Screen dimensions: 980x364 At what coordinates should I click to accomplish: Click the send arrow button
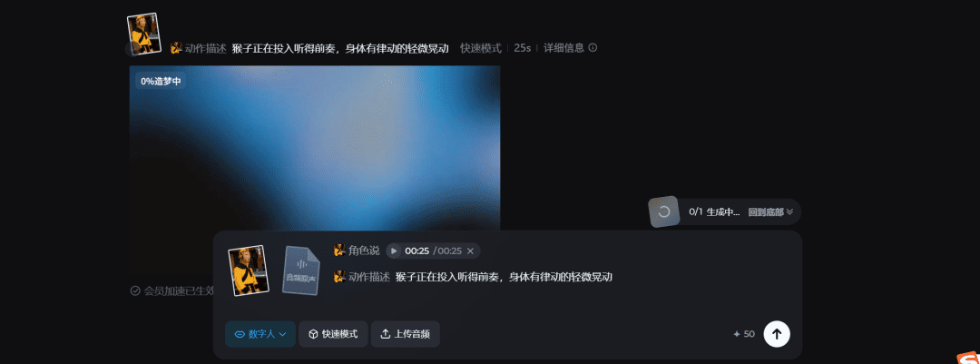(x=777, y=334)
